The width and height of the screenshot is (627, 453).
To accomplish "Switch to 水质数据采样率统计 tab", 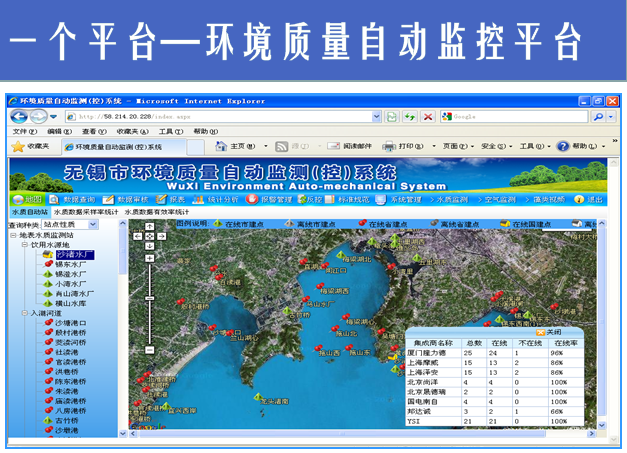I will [86, 212].
